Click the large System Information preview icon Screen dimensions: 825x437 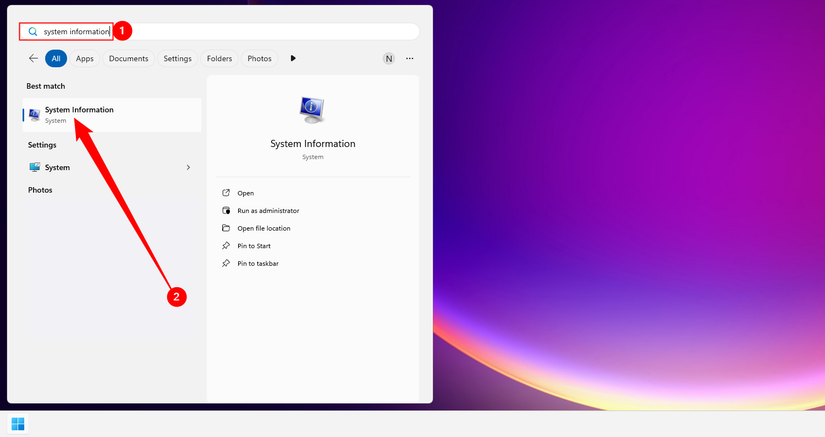[313, 110]
